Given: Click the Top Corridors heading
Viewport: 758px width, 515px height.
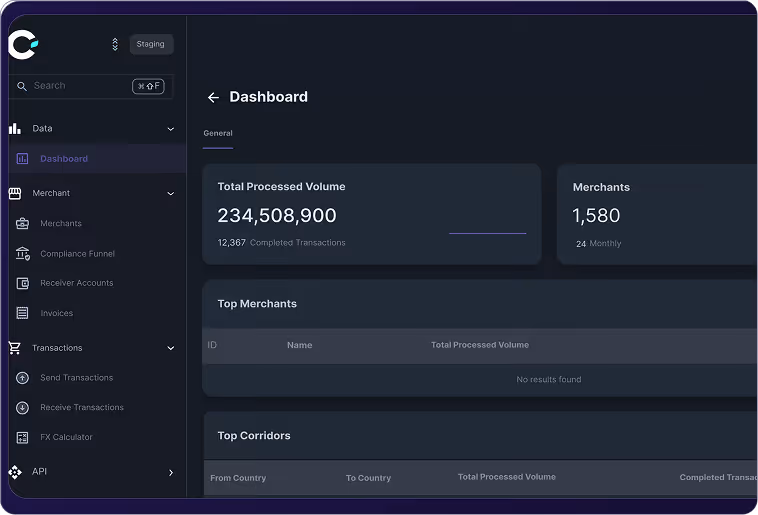Looking at the screenshot, I should coord(254,436).
